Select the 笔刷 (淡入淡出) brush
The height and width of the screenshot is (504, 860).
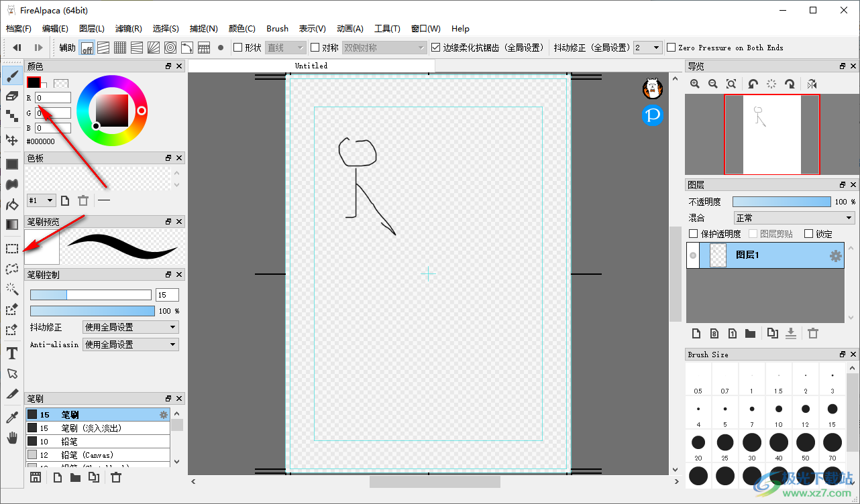[98, 428]
